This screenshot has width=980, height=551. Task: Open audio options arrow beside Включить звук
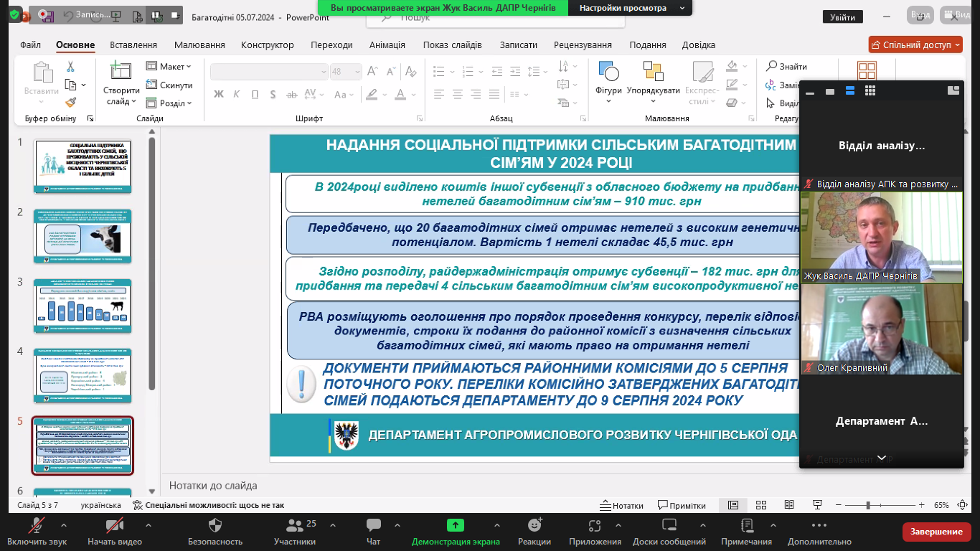(64, 525)
